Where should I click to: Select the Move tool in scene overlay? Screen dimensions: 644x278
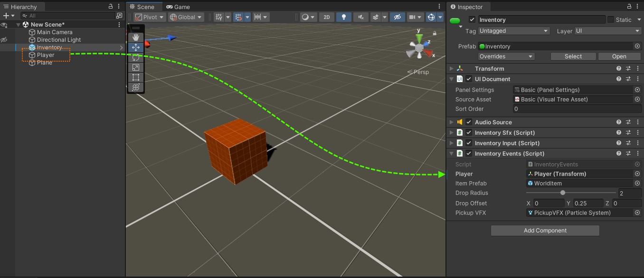(136, 47)
